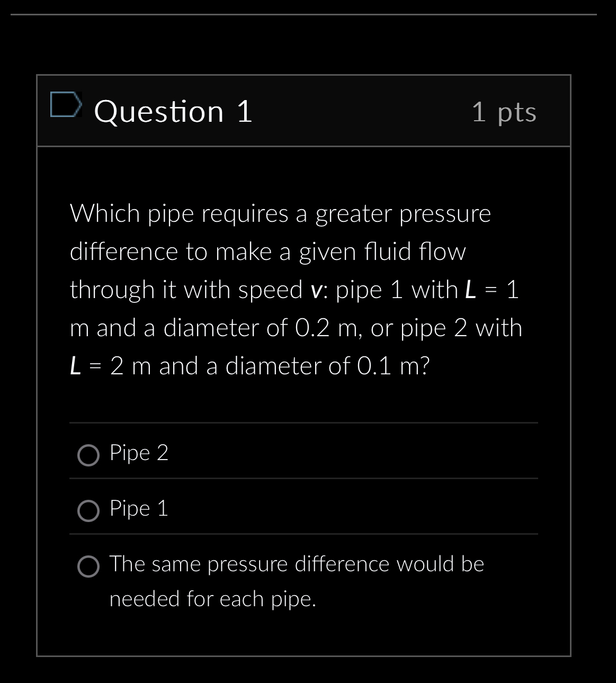Click the bold L variable in the question
616x683 pixels.
(471, 289)
